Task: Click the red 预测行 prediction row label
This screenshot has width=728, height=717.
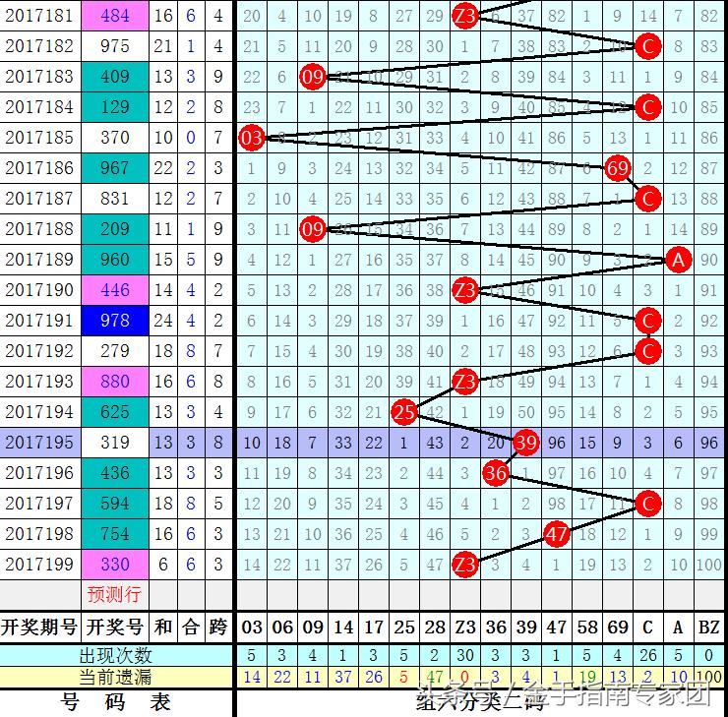Action: click(114, 594)
